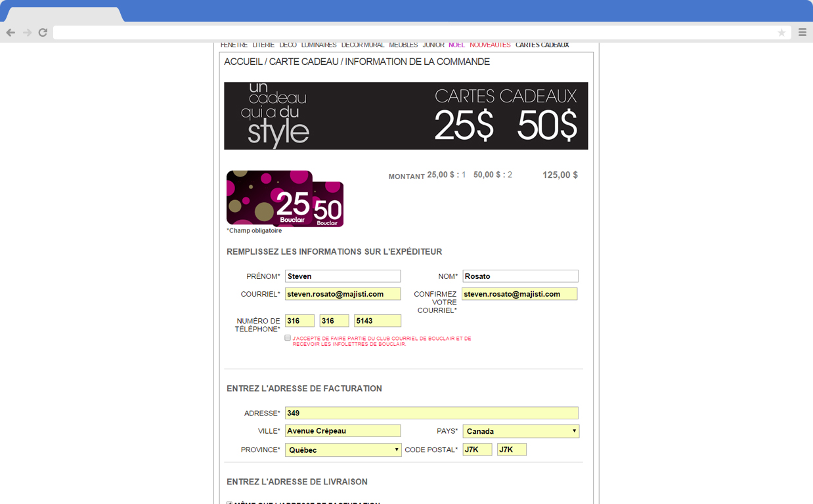The image size is (813, 504).
Task: Click the ADRESSE input field
Action: pyautogui.click(x=431, y=413)
